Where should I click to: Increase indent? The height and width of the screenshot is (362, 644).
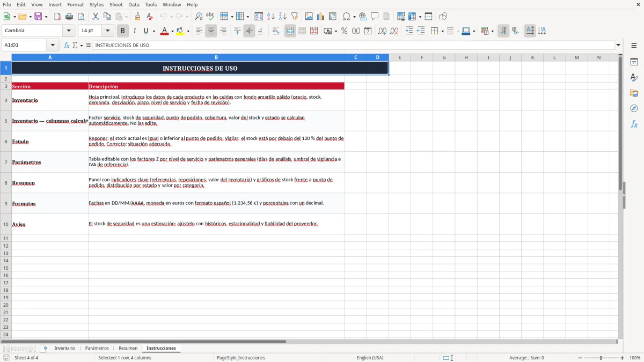[x=409, y=31]
